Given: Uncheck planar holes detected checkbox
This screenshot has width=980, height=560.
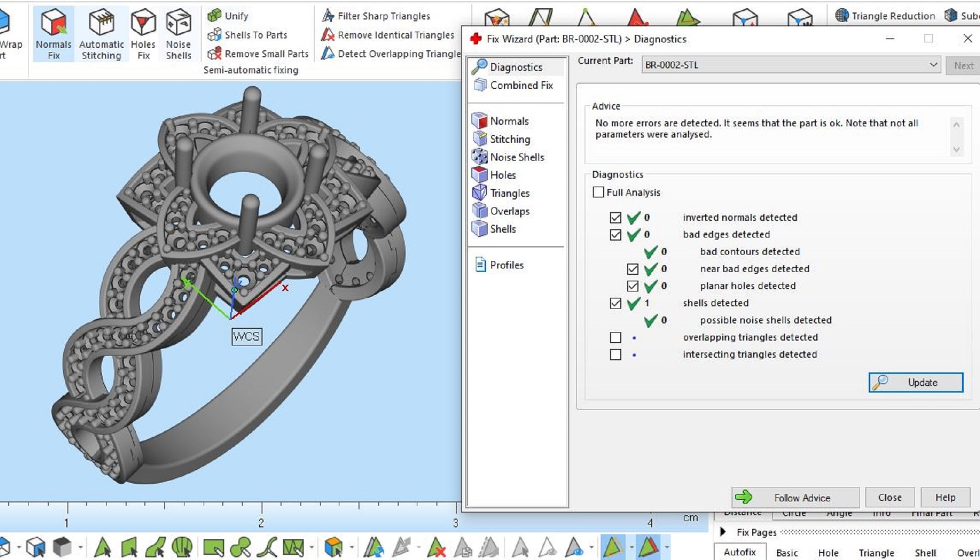Looking at the screenshot, I should pyautogui.click(x=633, y=286).
